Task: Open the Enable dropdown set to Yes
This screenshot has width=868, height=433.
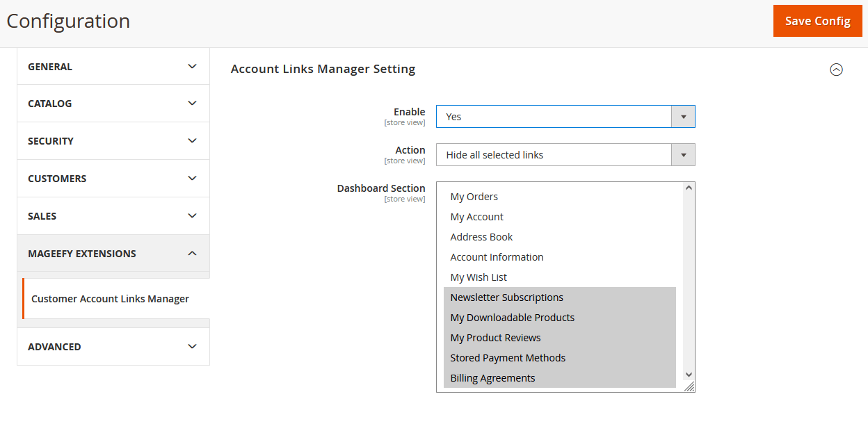Action: click(x=565, y=117)
